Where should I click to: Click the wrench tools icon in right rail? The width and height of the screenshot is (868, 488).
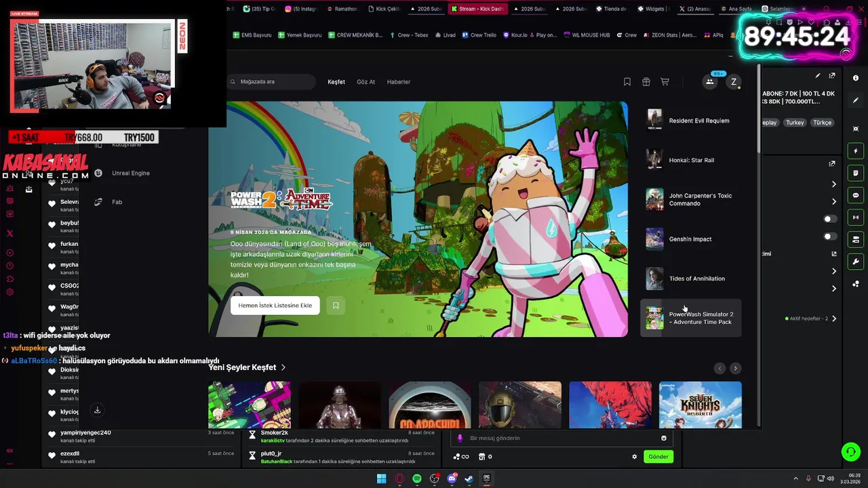click(856, 262)
